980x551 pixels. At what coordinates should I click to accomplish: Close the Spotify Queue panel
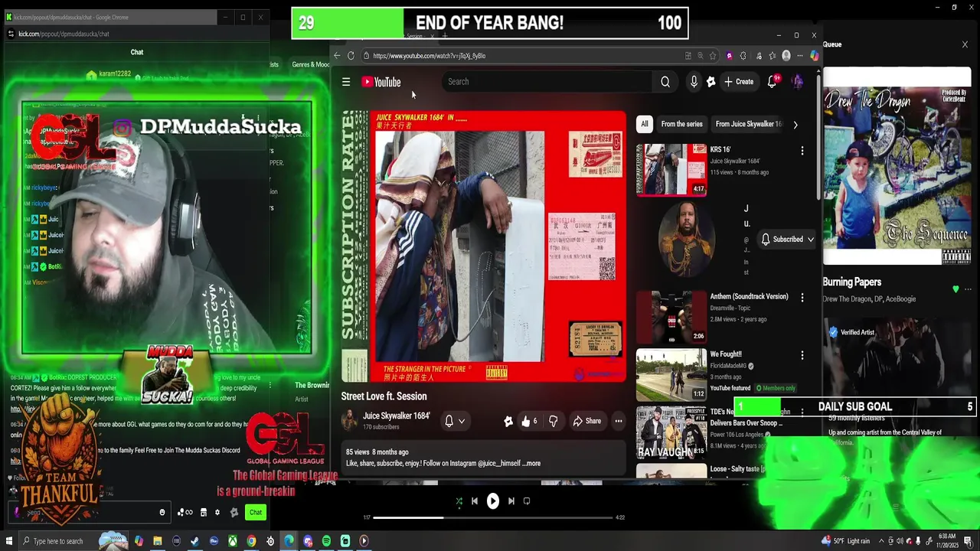click(965, 44)
